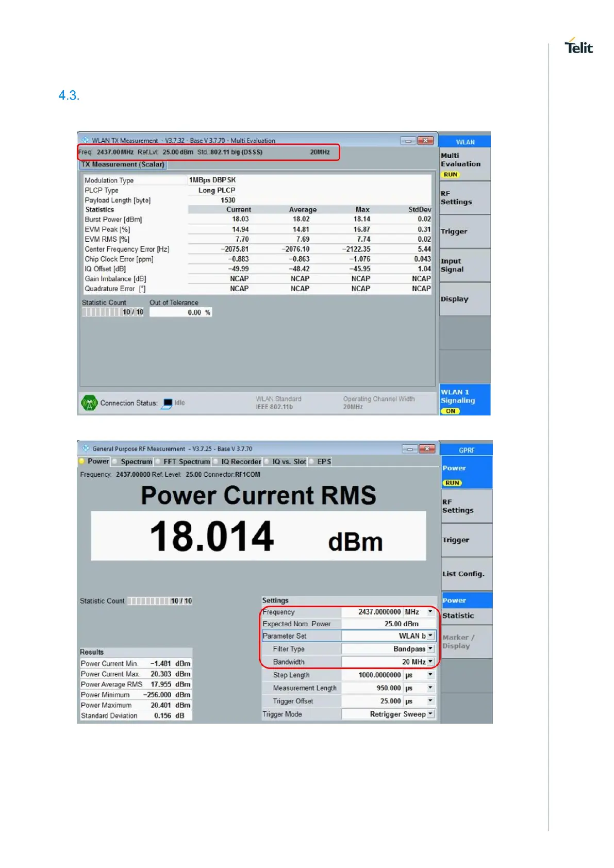This screenshot has height=868, width=614.
Task: Select the EPS radio tab
Action: tap(320, 461)
